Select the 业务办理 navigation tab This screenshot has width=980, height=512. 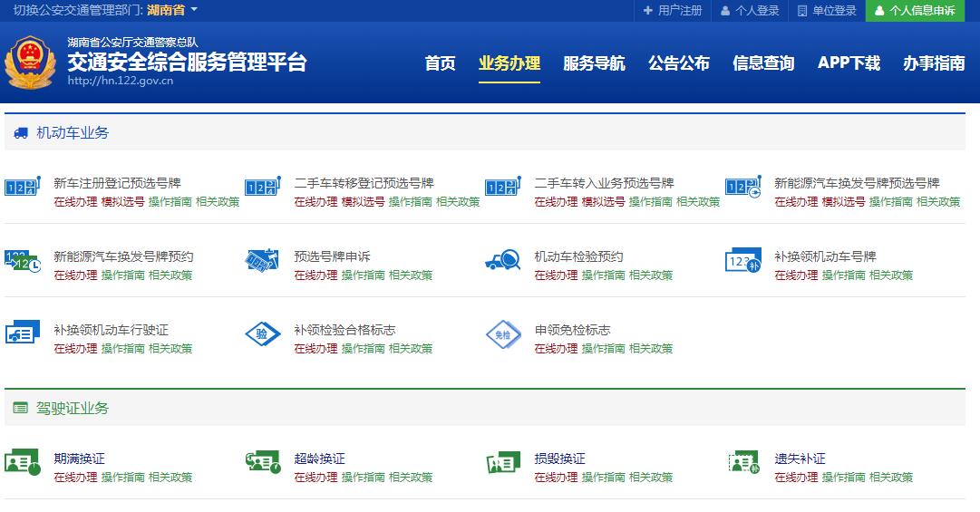coord(509,63)
